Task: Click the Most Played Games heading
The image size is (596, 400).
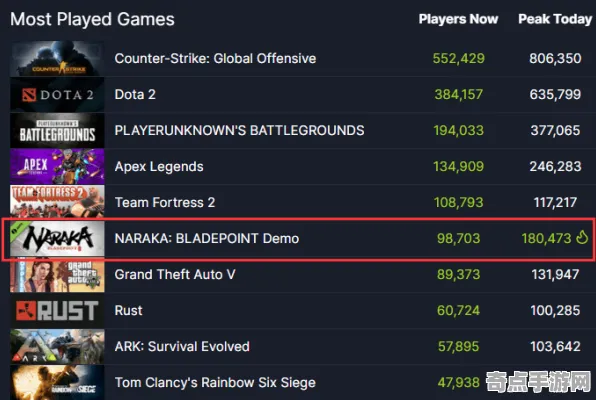Action: click(x=92, y=19)
